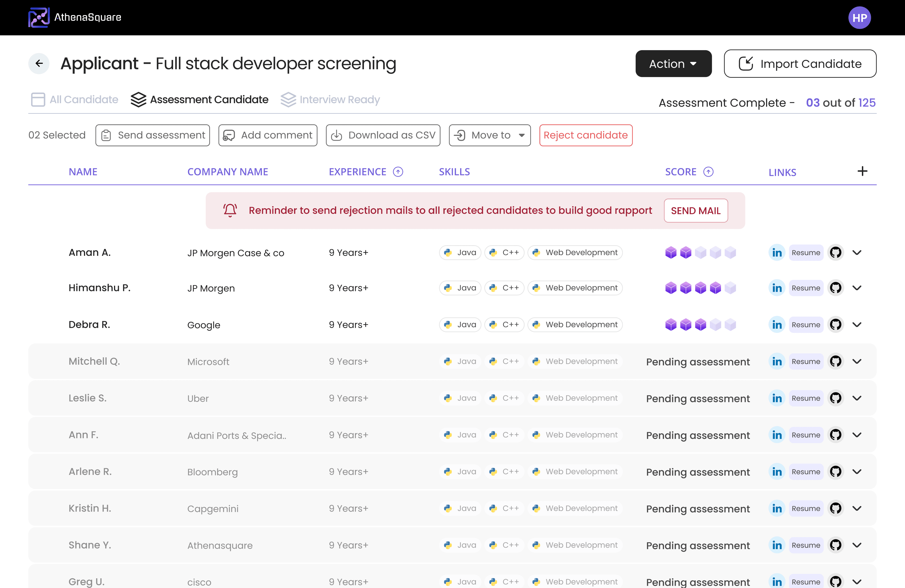Open Ann F.'s GitHub icon
Viewport: 905px width, 588px height.
pos(835,435)
